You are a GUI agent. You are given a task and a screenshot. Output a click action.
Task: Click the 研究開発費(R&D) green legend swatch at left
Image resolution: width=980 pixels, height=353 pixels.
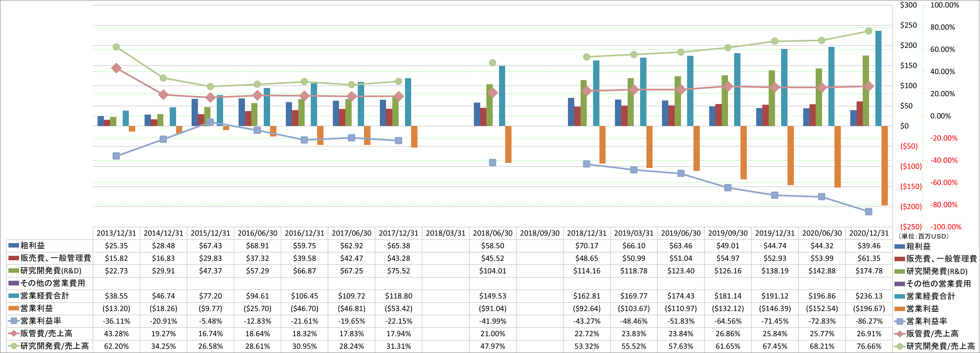[14, 271]
